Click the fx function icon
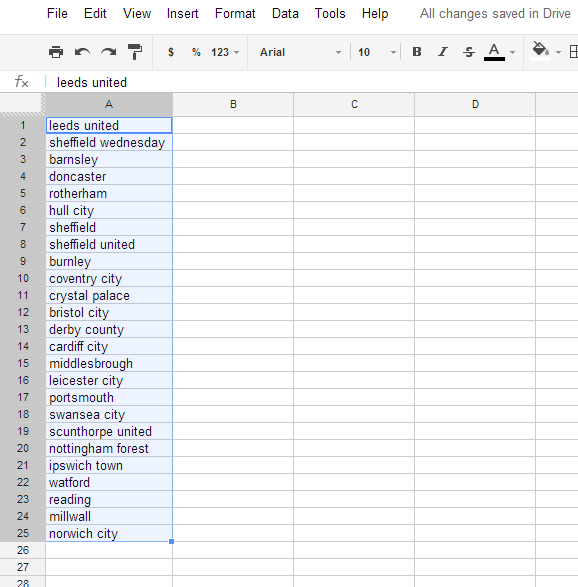The height and width of the screenshot is (587, 578). [21, 82]
